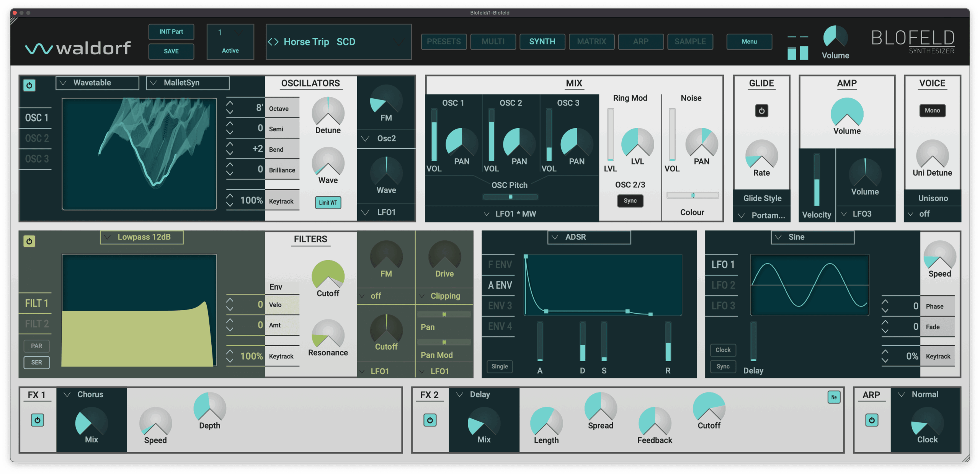Click the Limit WT button under Wave knob
This screenshot has width=980, height=474.
click(x=327, y=203)
